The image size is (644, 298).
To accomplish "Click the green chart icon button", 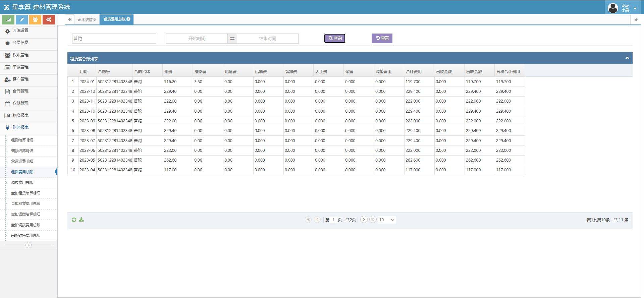I will click(x=8, y=20).
